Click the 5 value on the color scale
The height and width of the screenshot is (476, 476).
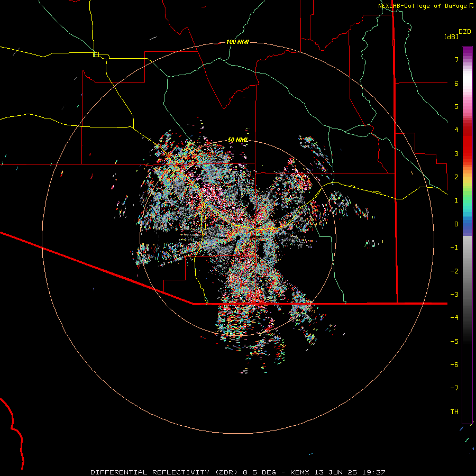click(456, 106)
